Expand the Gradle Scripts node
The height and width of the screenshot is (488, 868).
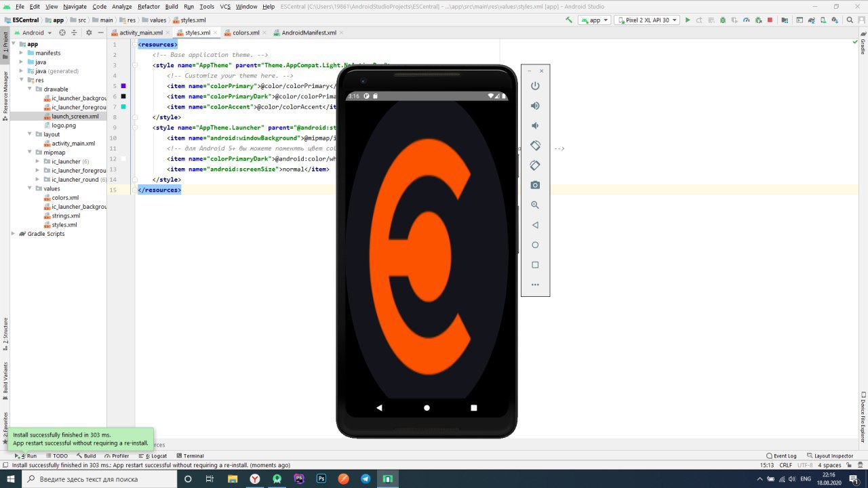point(14,234)
